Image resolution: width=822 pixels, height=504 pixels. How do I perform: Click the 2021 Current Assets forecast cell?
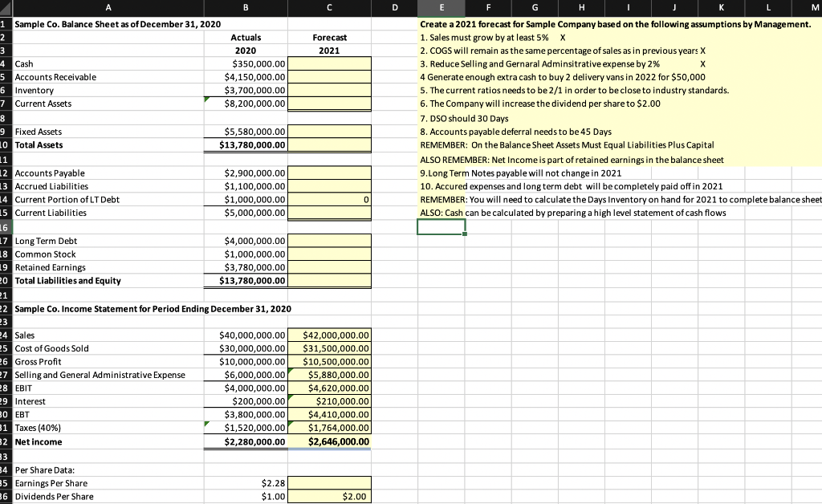click(x=329, y=104)
